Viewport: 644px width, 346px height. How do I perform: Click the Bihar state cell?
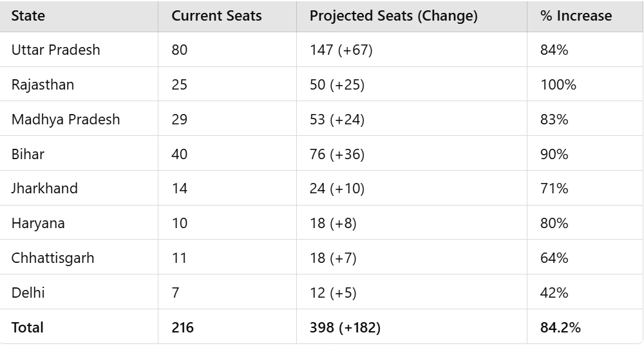28,154
